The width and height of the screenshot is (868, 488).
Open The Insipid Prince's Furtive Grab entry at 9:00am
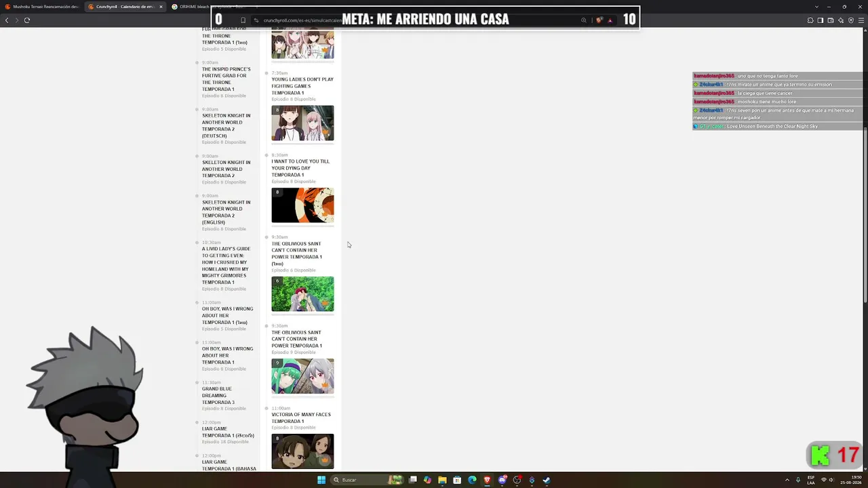point(226,79)
